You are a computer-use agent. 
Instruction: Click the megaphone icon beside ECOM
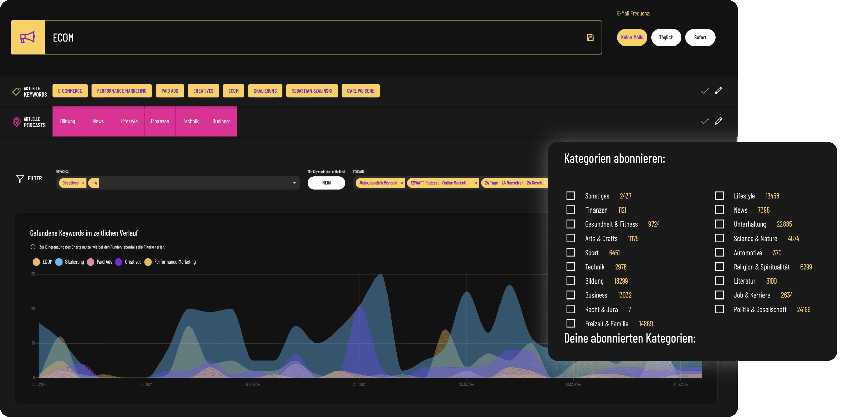point(28,37)
